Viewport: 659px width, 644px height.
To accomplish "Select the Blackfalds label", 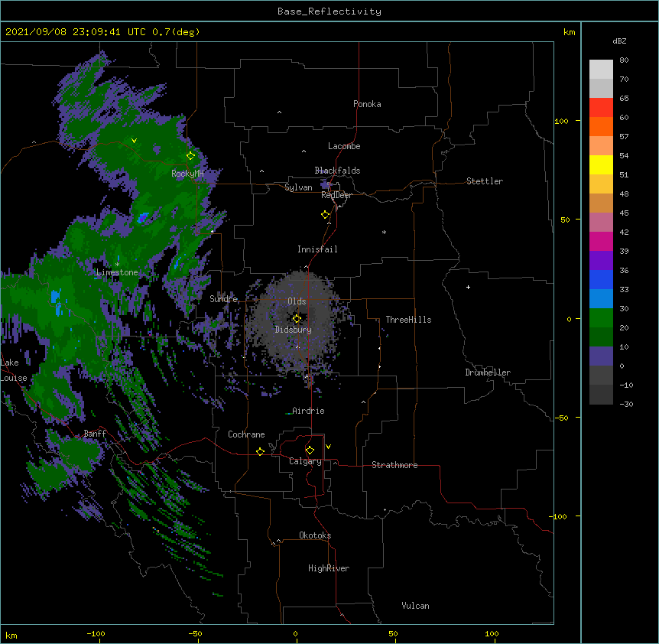I will (337, 171).
